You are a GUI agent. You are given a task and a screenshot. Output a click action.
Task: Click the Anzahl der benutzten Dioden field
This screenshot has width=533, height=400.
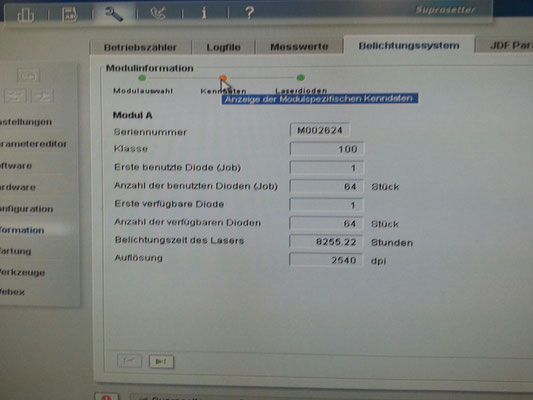[x=326, y=186]
